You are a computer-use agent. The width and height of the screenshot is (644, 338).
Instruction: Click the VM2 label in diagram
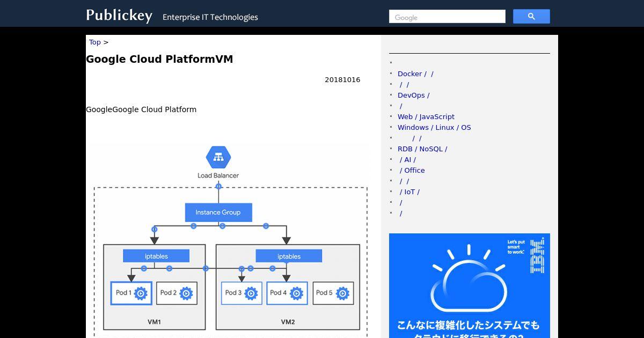click(288, 322)
